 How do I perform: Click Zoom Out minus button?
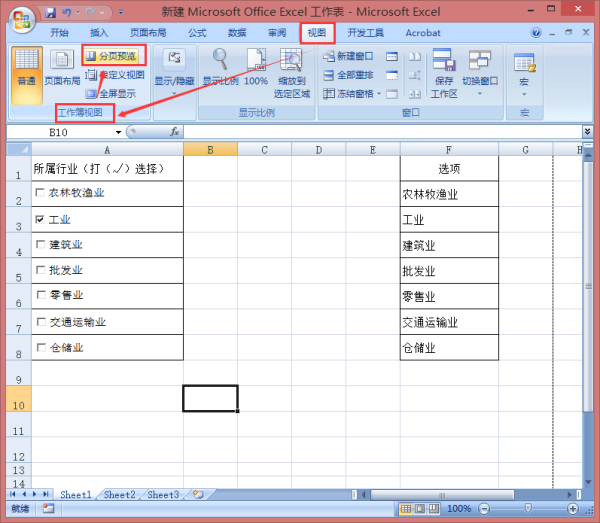coord(484,508)
